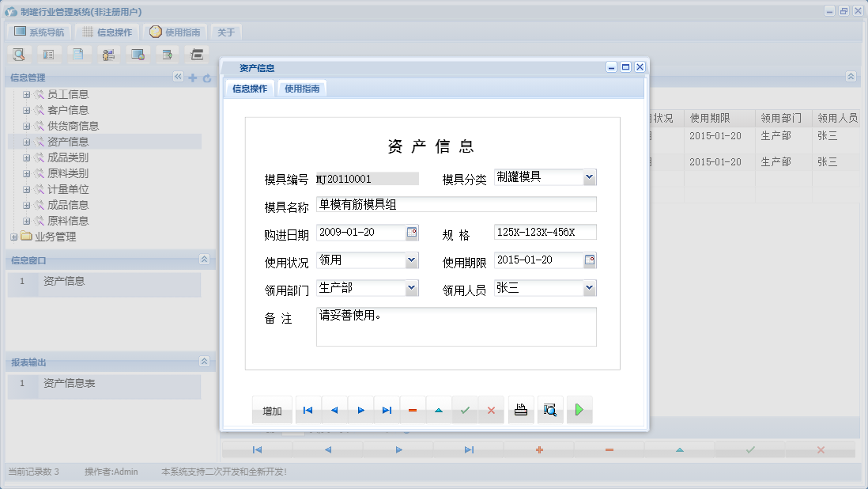Click the last record navigation icon
868x489 pixels.
387,410
